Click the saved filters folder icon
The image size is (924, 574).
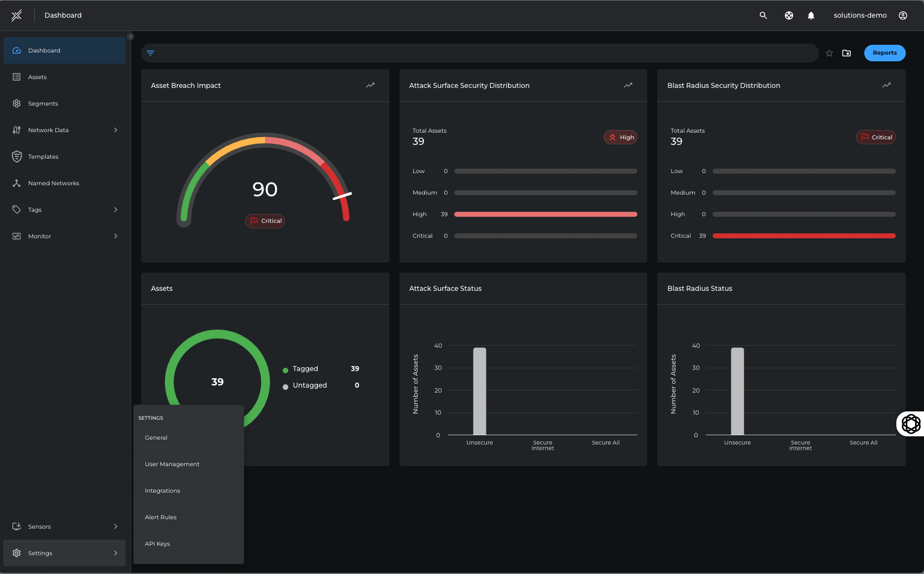tap(847, 53)
